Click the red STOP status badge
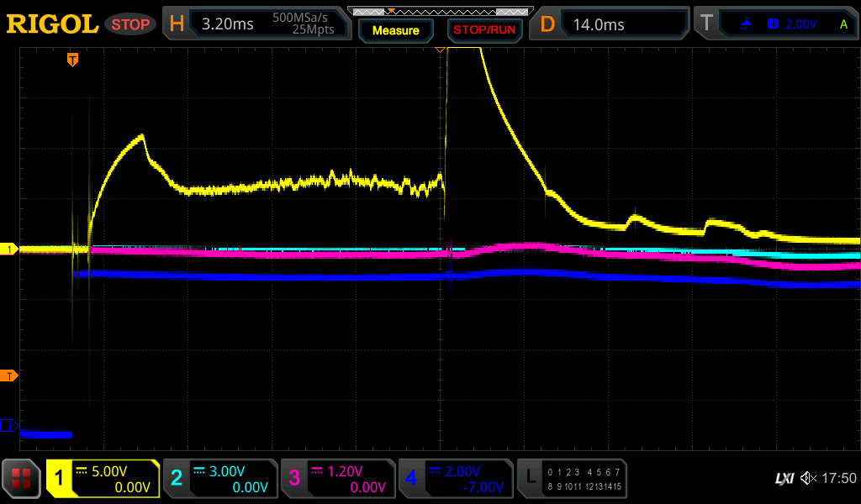861x504 pixels. (x=130, y=24)
